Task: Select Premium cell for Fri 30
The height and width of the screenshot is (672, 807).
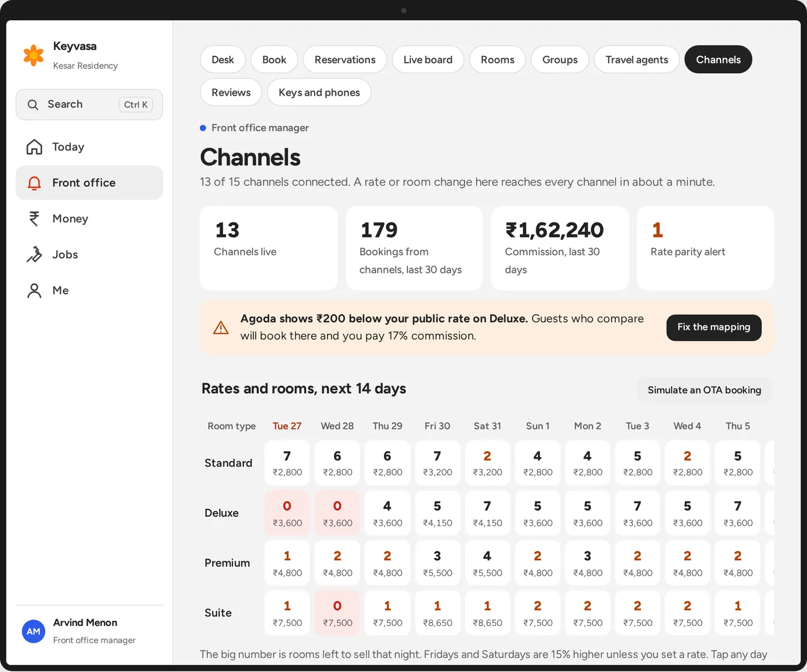Action: click(x=437, y=563)
